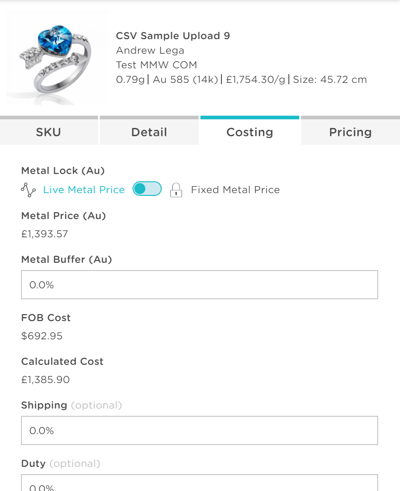The image size is (400, 491).
Task: Switch to the Detail tab
Action: point(149,130)
